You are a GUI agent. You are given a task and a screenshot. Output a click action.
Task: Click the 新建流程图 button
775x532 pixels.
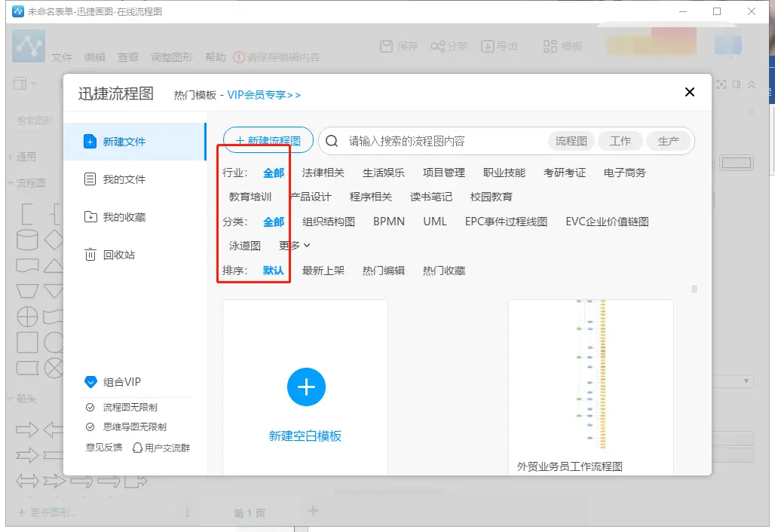pos(268,140)
